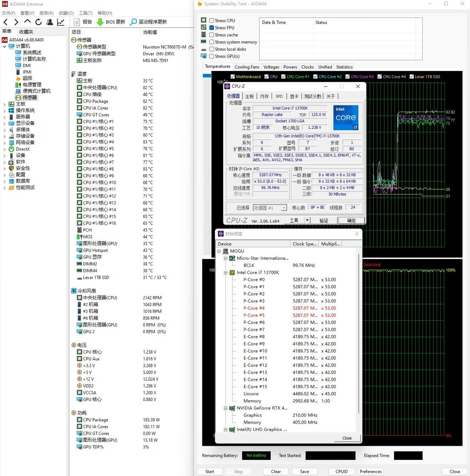Image resolution: width=470 pixels, height=476 pixels.
Task: Select 传感器 item in the tree
Action: [x=30, y=97]
